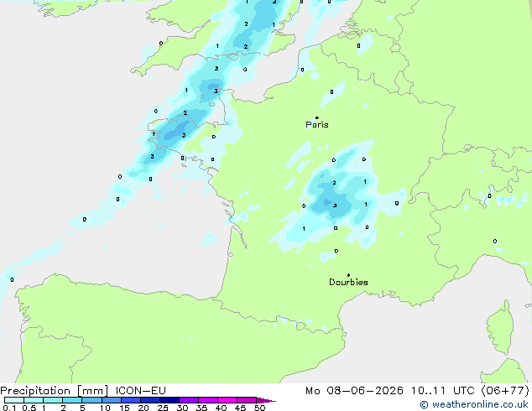This screenshot has width=532, height=411.
Task: Pick the legend swatch between 25 and 30
Action: pos(170,400)
